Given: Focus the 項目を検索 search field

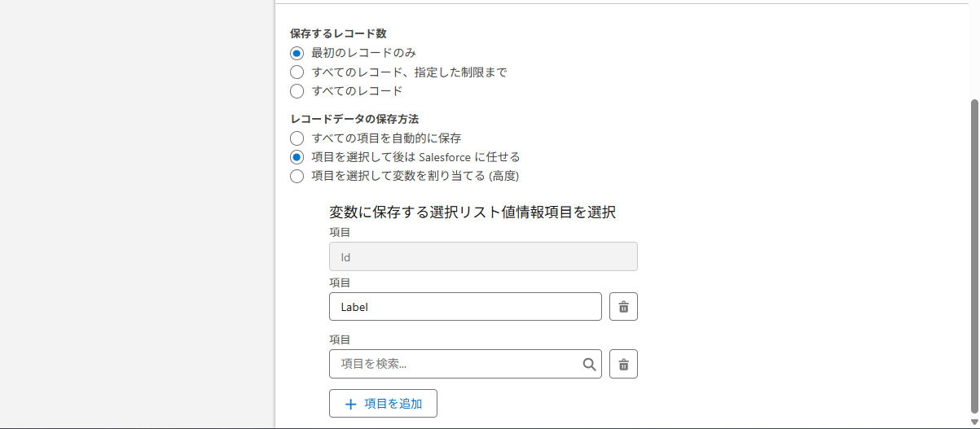Looking at the screenshot, I should point(456,364).
